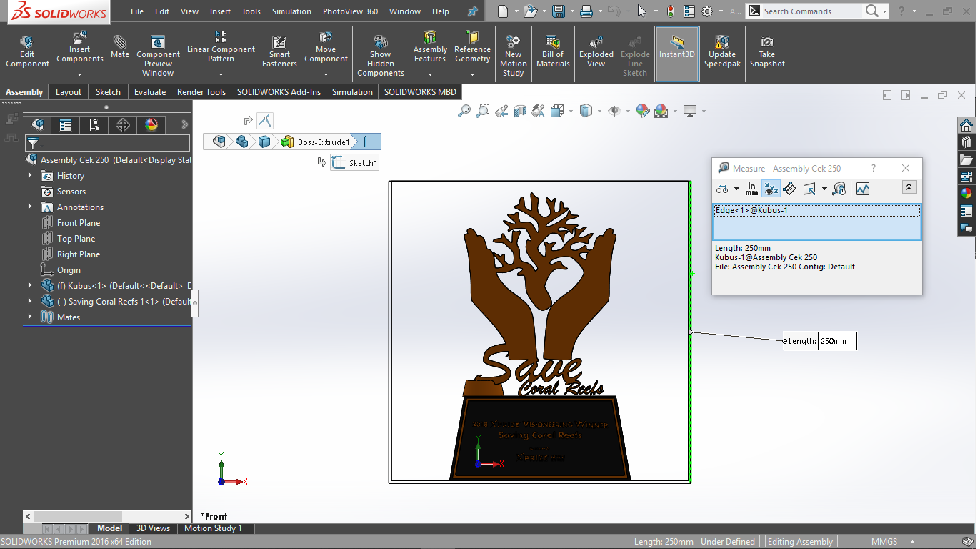Select Sketch1 in the breadcrumb
The image size is (980, 549).
coord(355,163)
